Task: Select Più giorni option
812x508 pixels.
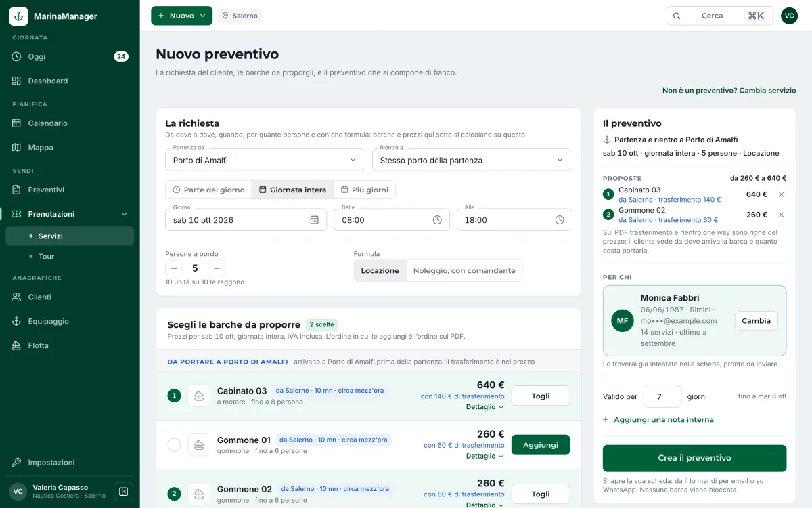Action: (364, 190)
